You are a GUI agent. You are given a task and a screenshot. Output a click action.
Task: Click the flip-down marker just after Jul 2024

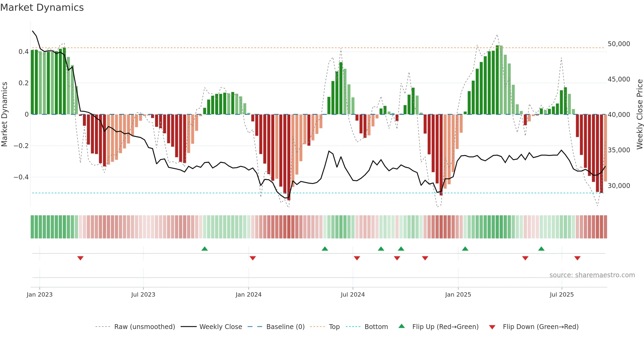click(x=357, y=258)
